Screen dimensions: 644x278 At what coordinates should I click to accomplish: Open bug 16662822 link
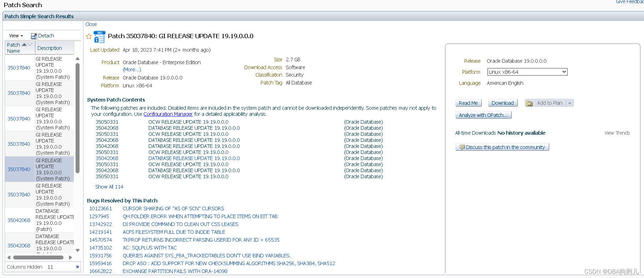tap(101, 271)
